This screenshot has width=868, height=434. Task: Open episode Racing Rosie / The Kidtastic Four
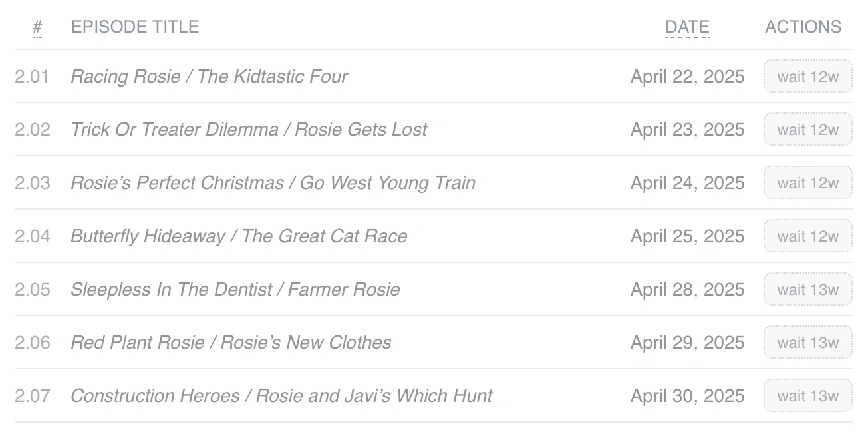click(210, 76)
